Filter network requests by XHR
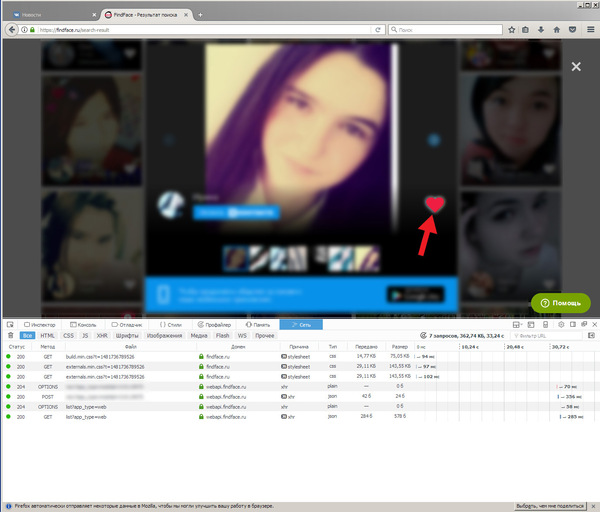Viewport: 600px width, 512px height. (x=101, y=336)
